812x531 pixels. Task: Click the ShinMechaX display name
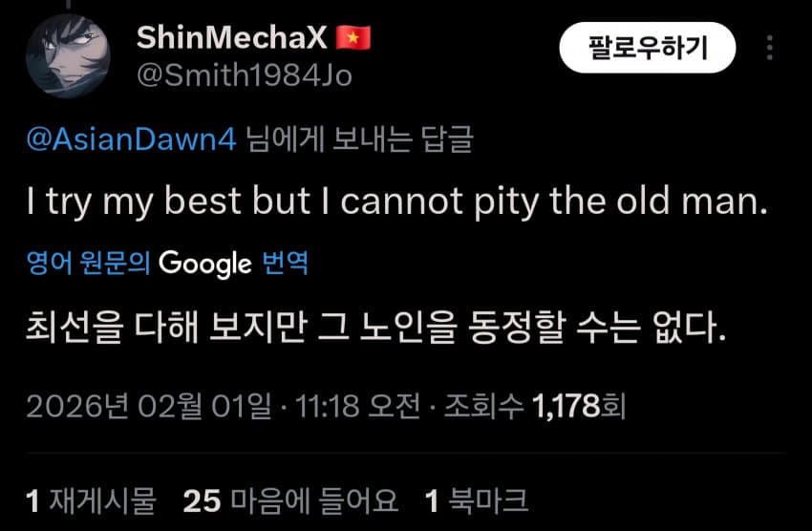[232, 38]
